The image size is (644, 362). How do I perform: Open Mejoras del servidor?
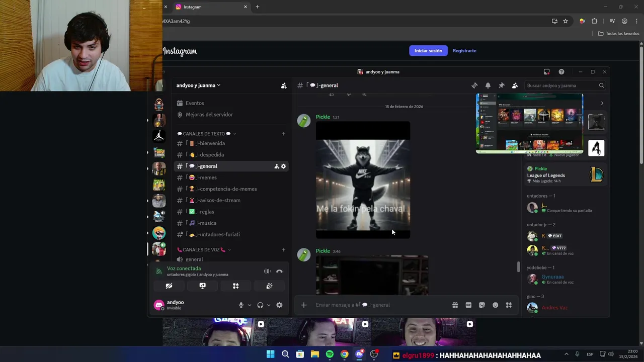click(231, 115)
